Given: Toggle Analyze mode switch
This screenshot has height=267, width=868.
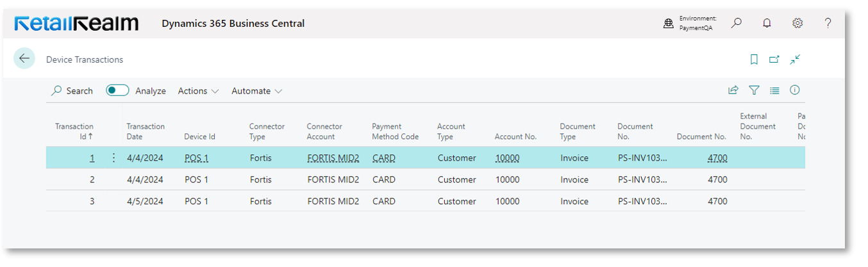Looking at the screenshot, I should coord(117,90).
